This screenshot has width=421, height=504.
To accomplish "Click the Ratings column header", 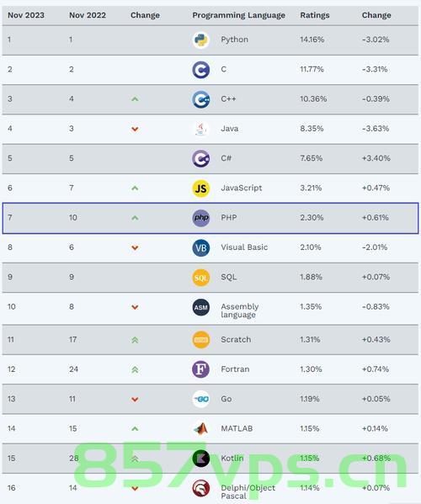I will 315,15.
